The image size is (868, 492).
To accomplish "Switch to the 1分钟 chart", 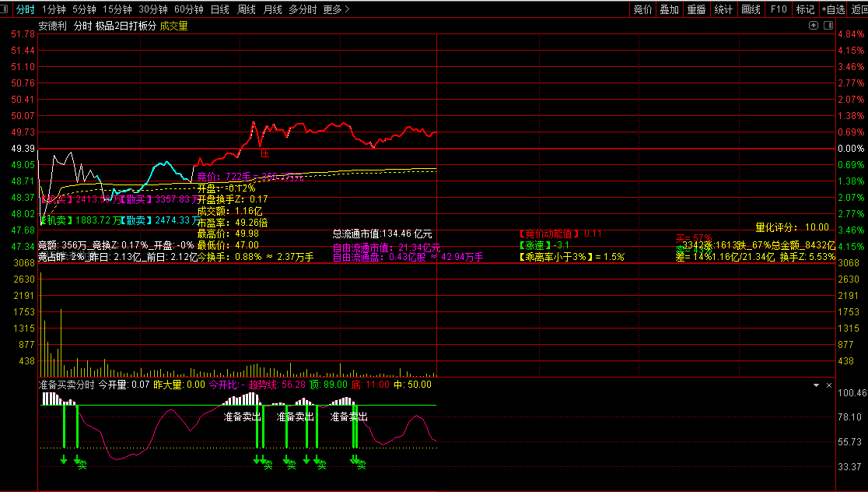I will click(54, 9).
